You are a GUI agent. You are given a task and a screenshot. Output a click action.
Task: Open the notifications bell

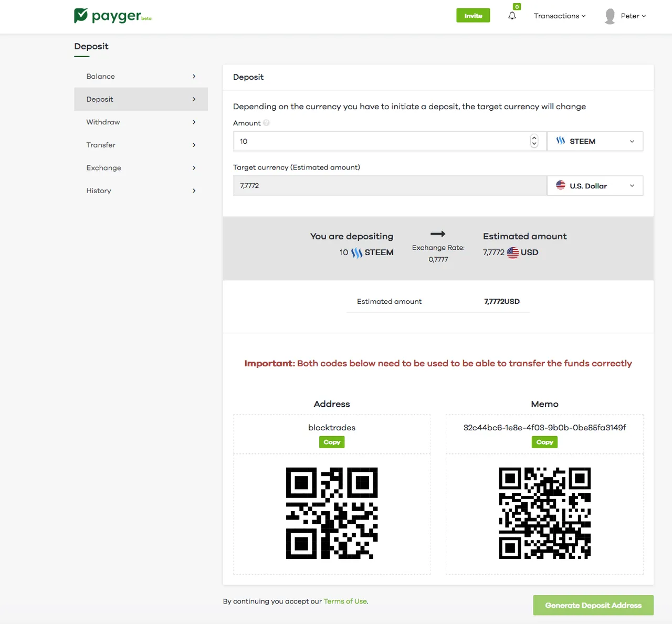coord(512,16)
